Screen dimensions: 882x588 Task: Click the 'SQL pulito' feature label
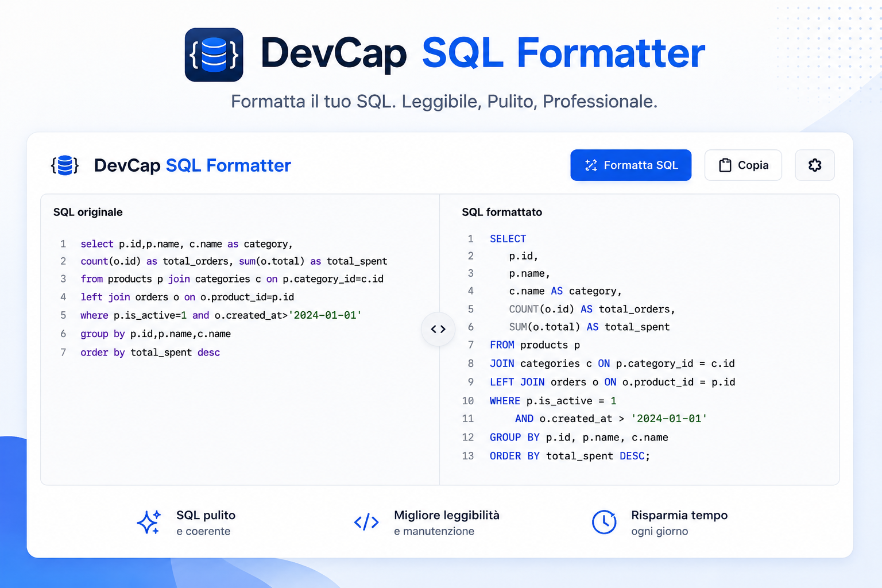[206, 515]
